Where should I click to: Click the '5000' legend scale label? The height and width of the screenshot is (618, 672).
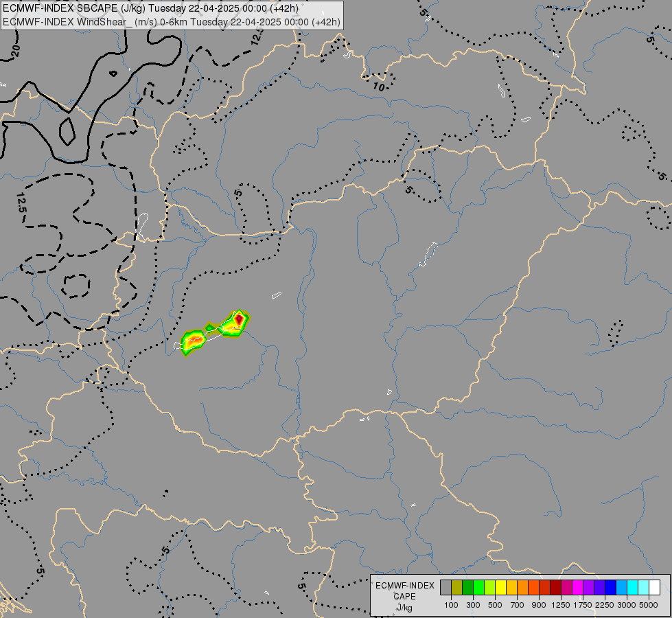(649, 605)
